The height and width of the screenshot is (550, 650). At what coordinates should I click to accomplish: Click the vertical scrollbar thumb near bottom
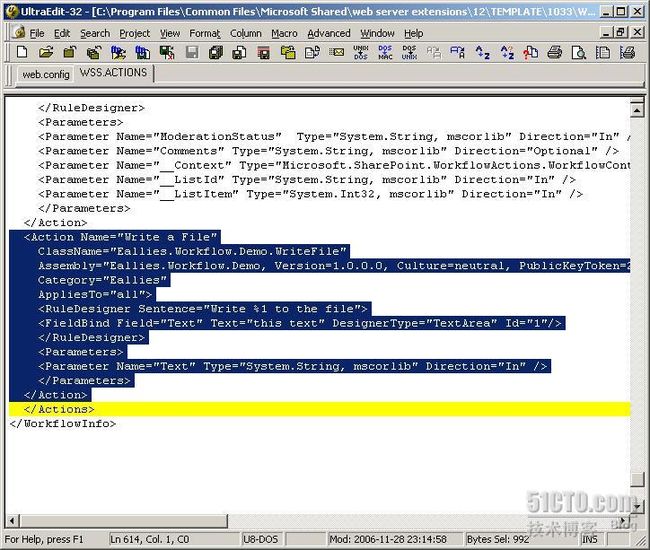click(x=637, y=479)
